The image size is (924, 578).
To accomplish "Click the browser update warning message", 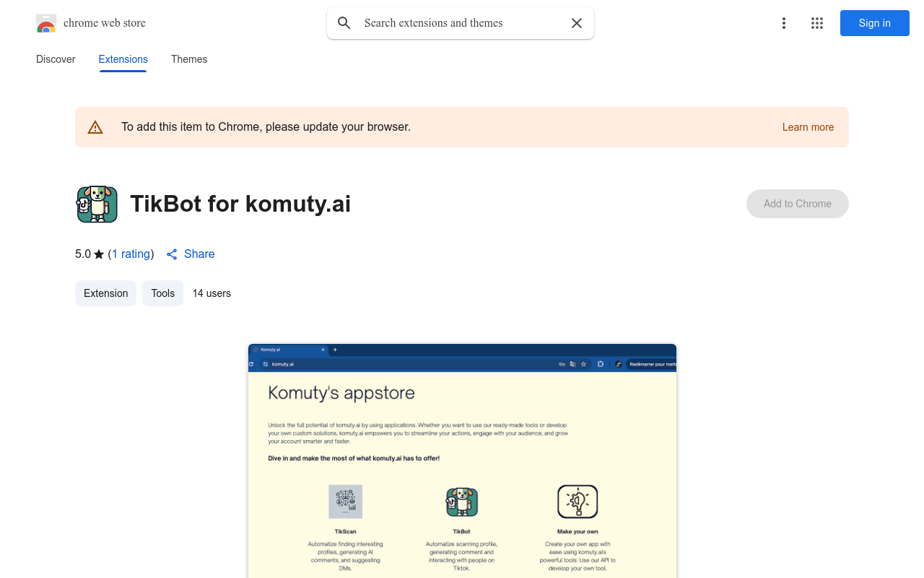I will point(266,127).
